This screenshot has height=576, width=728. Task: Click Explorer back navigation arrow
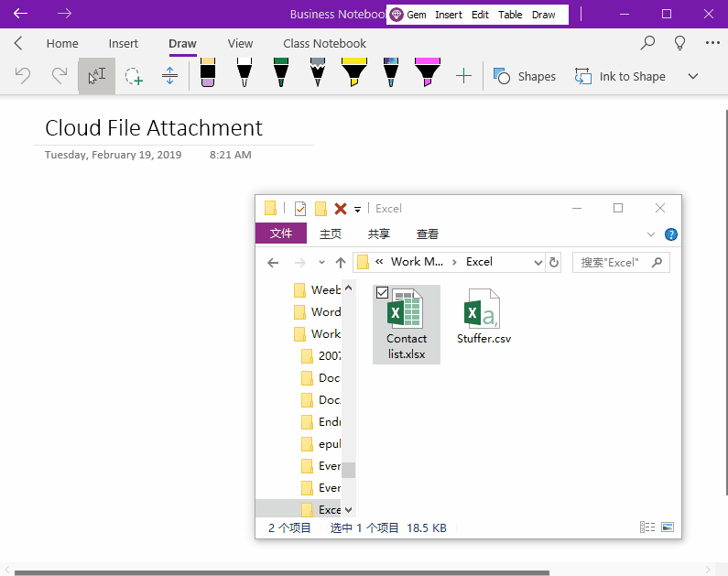pos(273,263)
